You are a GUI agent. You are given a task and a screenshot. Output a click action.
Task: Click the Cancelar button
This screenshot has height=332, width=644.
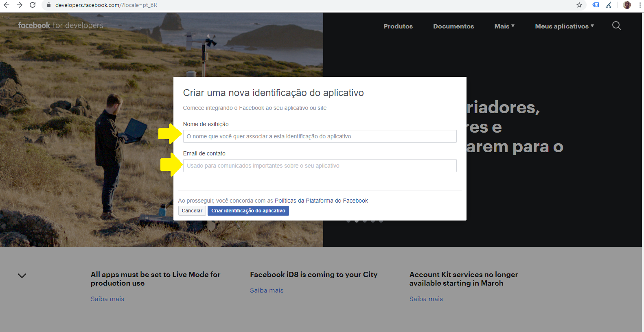(x=192, y=211)
